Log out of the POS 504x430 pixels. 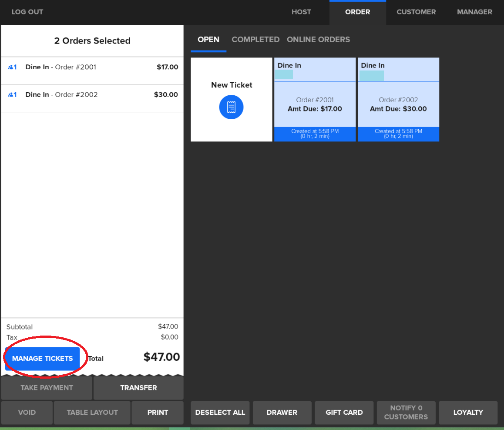[x=27, y=12]
